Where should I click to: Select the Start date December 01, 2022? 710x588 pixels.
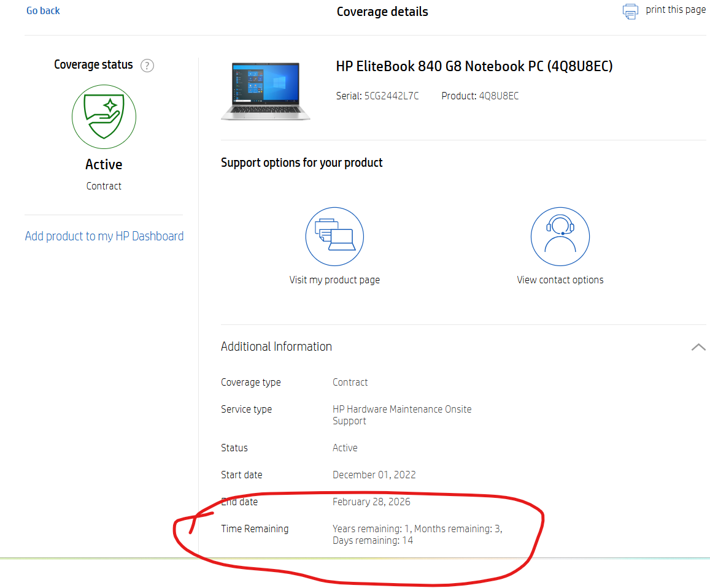pos(374,475)
